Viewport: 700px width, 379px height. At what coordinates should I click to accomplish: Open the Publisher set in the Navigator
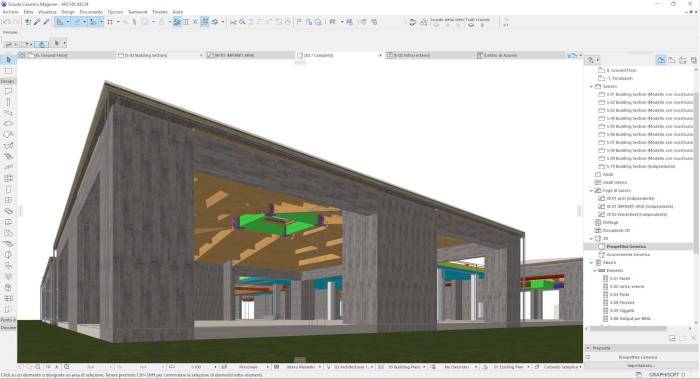click(693, 60)
